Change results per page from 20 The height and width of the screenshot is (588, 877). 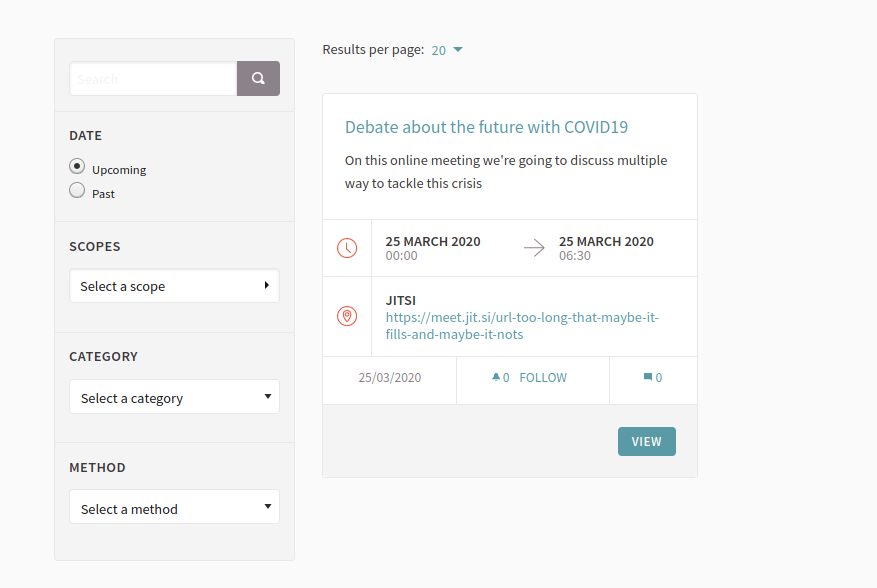(x=447, y=50)
